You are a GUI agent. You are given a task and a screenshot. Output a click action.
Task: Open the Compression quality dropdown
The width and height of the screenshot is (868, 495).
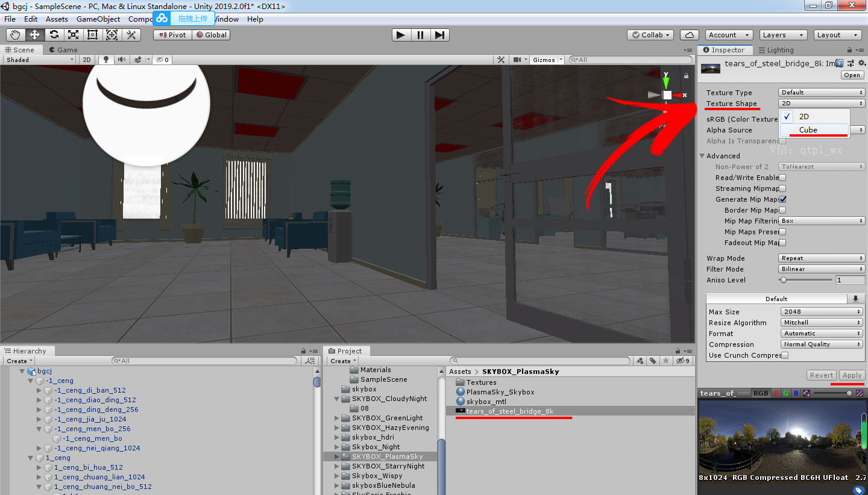[822, 344]
